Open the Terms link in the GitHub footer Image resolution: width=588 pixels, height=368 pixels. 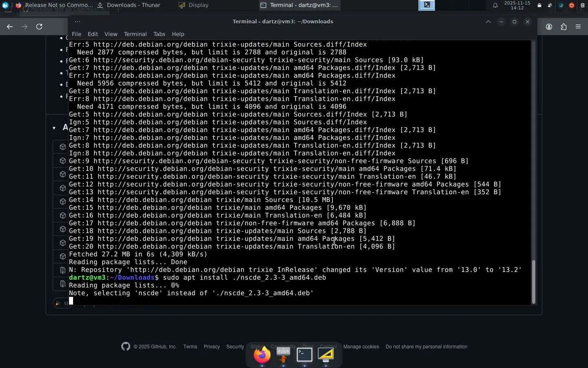point(190,347)
